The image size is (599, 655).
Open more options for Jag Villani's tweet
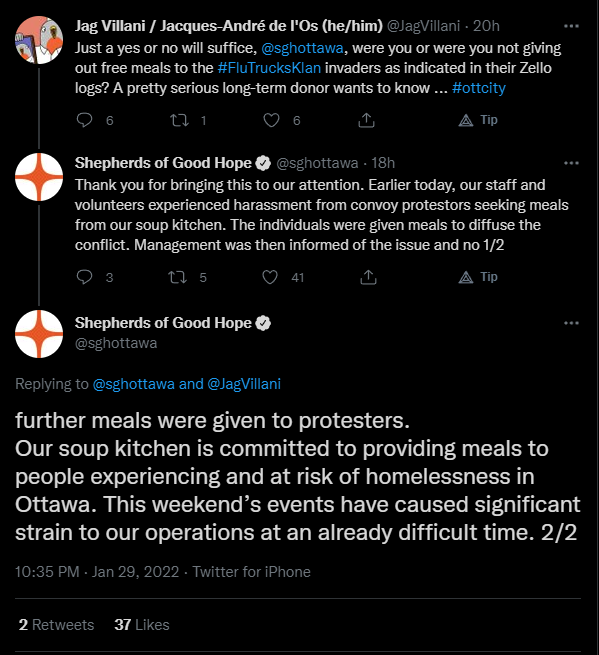pos(571,26)
